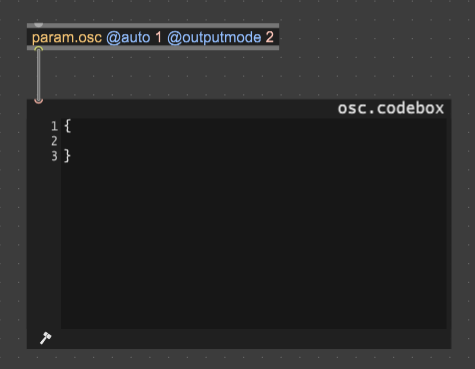This screenshot has height=369, width=475.
Task: Click line number 2 in the gutter
Action: point(54,141)
